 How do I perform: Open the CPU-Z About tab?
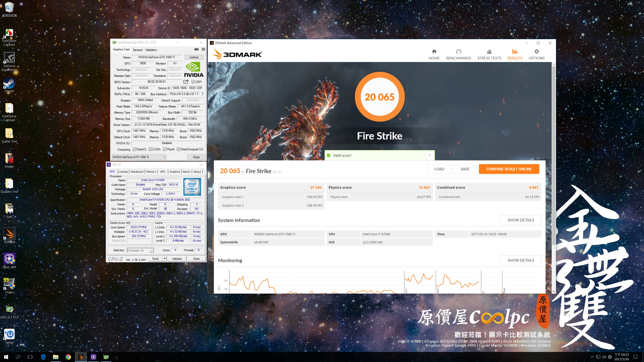197,172
